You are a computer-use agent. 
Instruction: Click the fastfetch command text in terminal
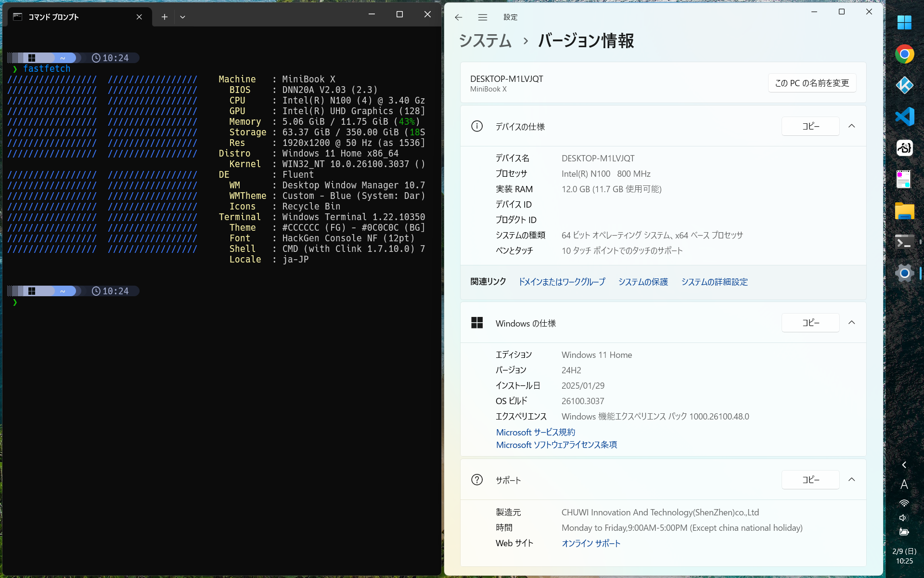coord(47,68)
